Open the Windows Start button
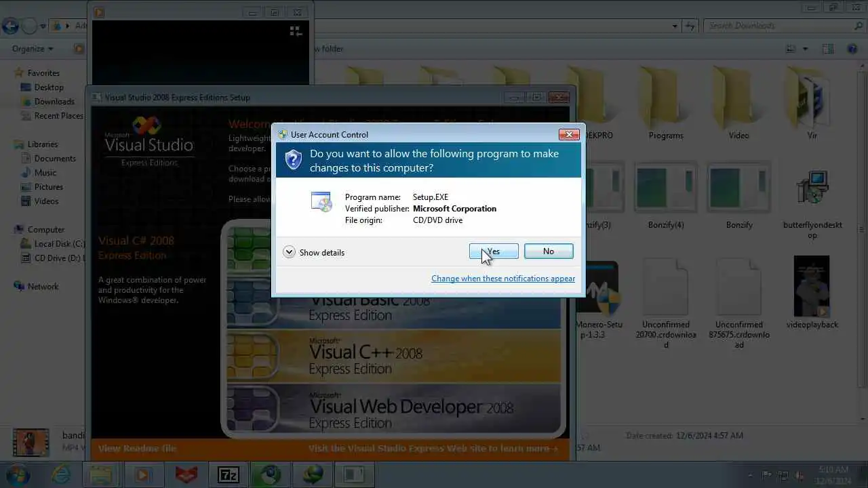This screenshot has width=868, height=488. (18, 474)
